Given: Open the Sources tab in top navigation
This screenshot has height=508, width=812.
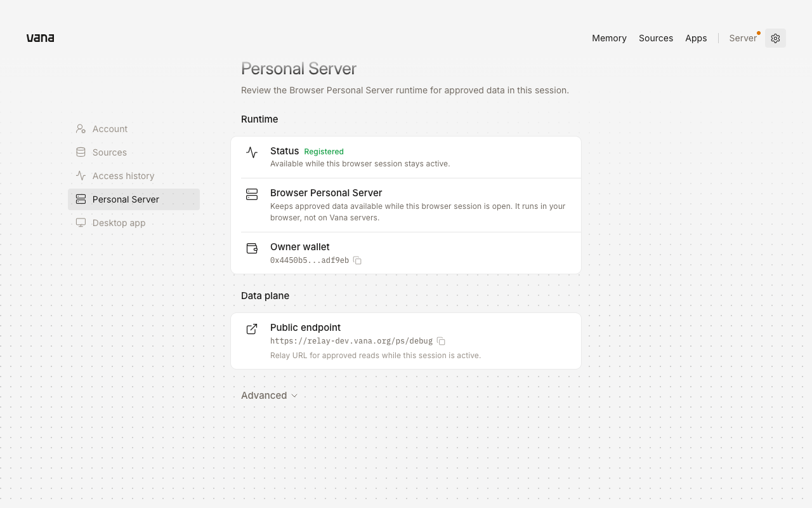Looking at the screenshot, I should pos(656,38).
